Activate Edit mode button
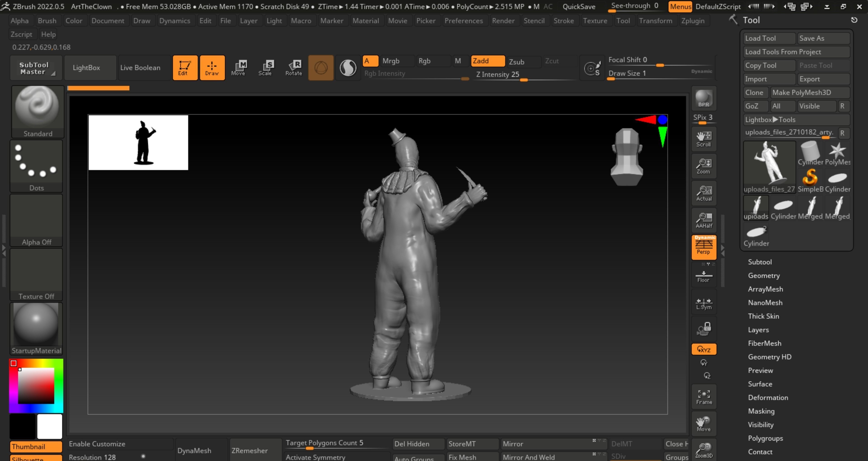 [185, 68]
